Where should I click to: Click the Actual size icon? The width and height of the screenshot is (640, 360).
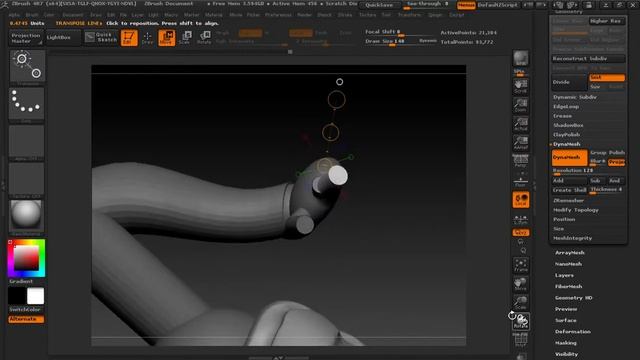[x=520, y=124]
